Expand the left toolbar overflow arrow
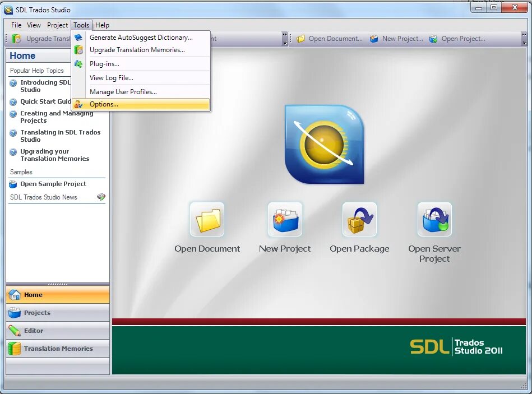This screenshot has height=394, width=532. [285, 39]
